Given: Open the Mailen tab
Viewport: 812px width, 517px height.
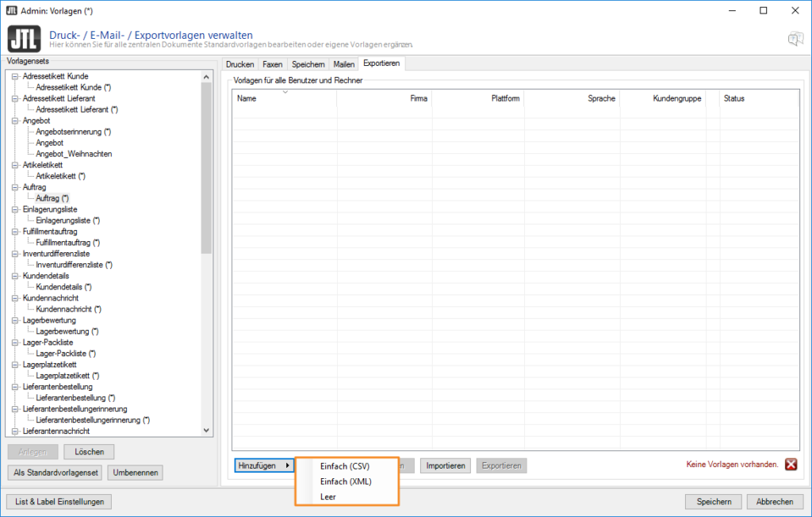Looking at the screenshot, I should [x=343, y=64].
